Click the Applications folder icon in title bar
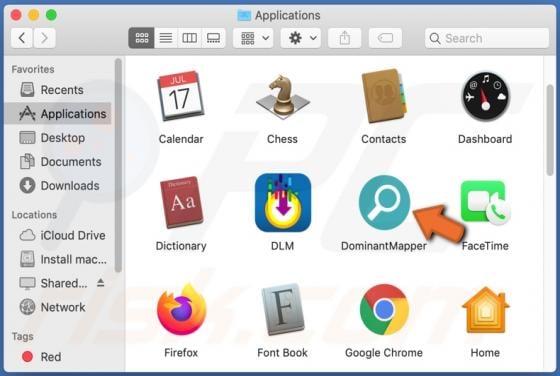The height and width of the screenshot is (376, 560). tap(244, 15)
